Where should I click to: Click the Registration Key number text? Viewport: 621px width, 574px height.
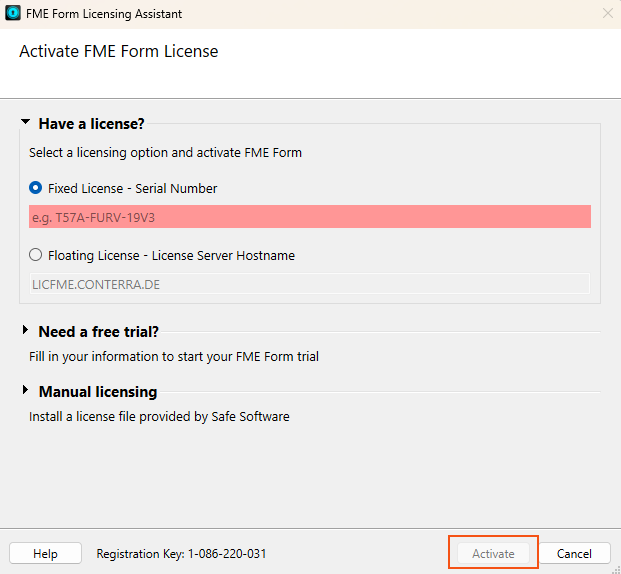(x=227, y=553)
